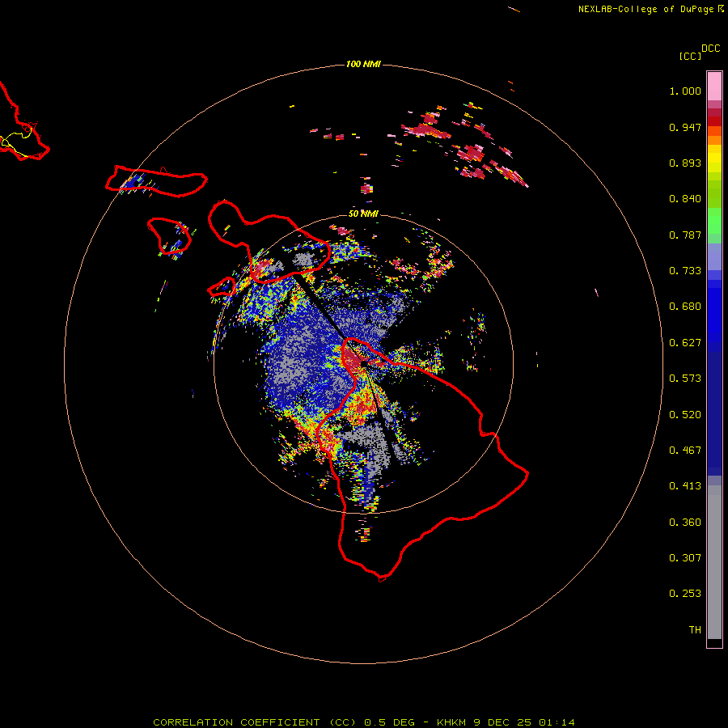This screenshot has height=728, width=728.
Task: Click the 0.733 value on the color scale
Action: point(685,271)
